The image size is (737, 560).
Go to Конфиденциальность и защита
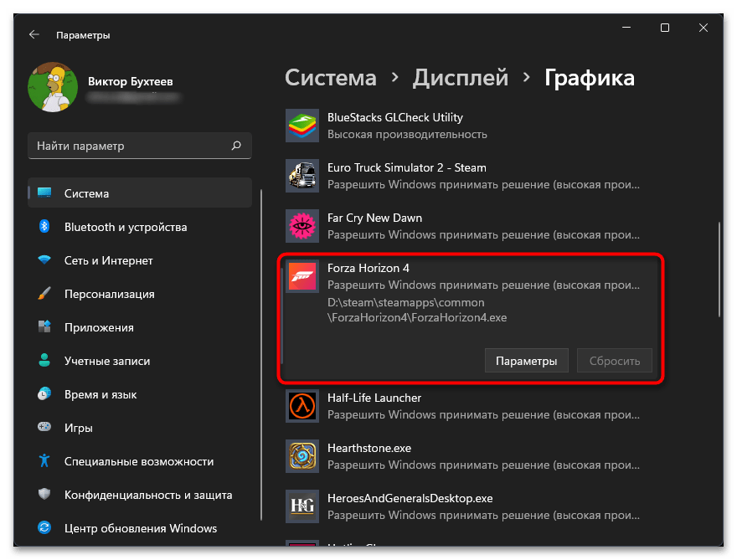click(x=140, y=495)
